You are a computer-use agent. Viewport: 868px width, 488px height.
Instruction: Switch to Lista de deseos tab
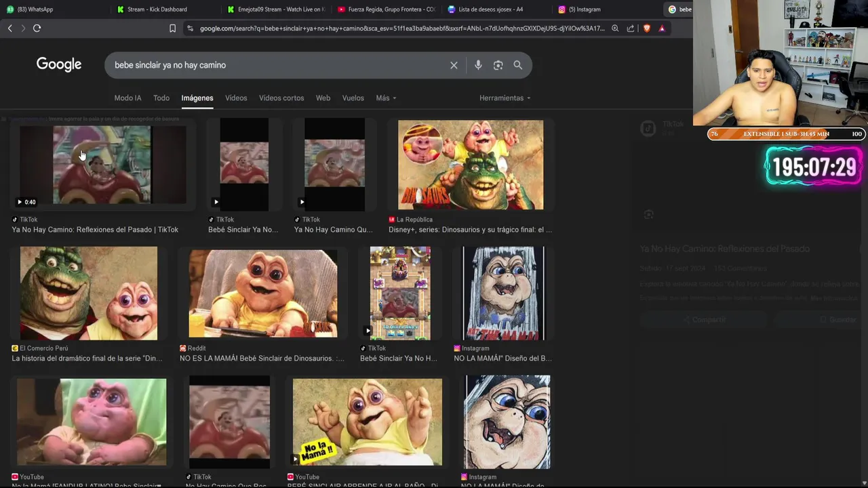[x=496, y=9]
